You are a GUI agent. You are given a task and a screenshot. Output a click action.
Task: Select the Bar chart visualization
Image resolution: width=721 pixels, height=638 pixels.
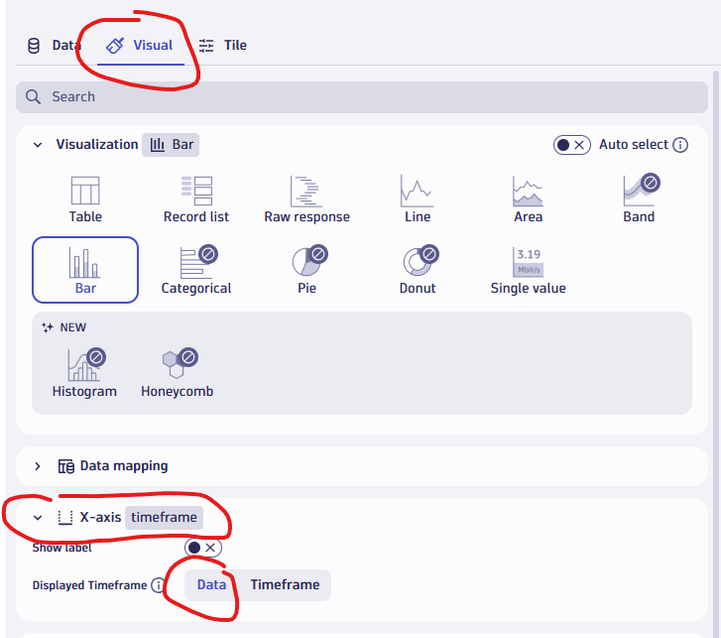pyautogui.click(x=85, y=270)
